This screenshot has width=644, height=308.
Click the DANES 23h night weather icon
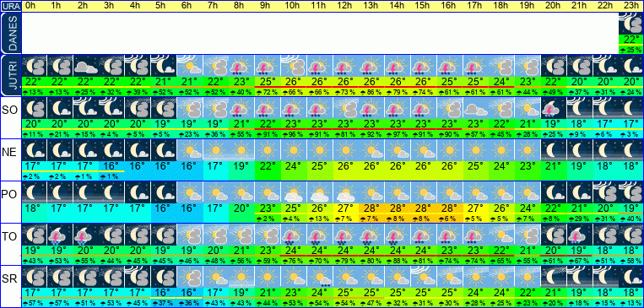(x=630, y=24)
